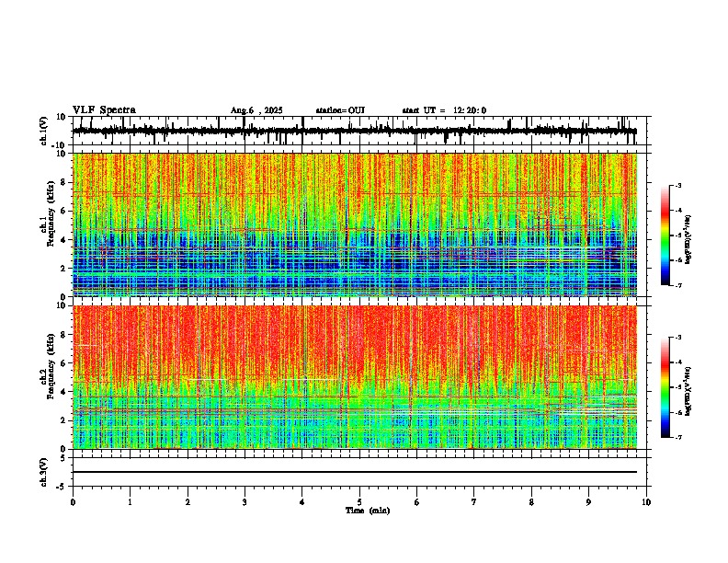Click the time axis tick label '5'
Screen dimensions: 728x563
point(359,502)
